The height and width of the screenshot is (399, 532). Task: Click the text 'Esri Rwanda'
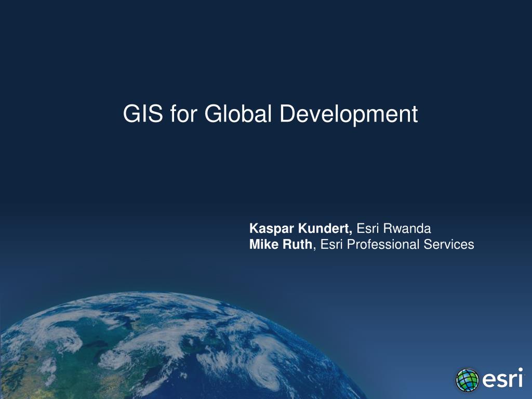click(x=394, y=229)
